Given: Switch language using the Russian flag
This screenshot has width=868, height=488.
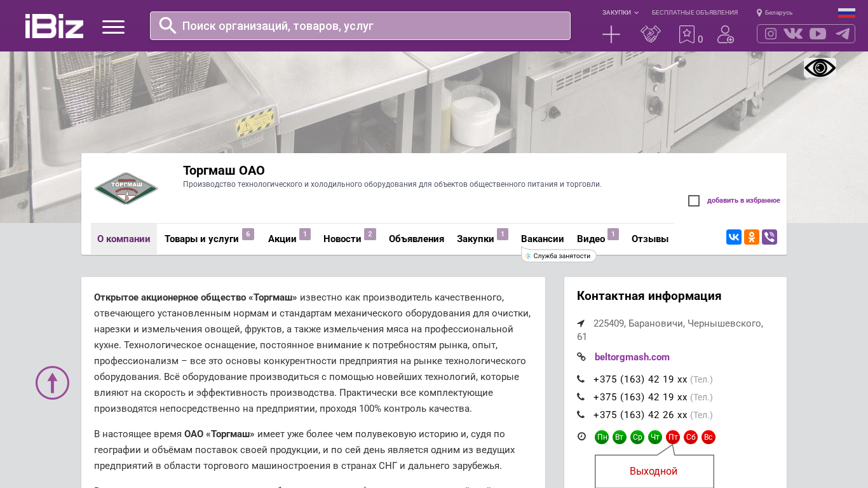Looking at the screenshot, I should tap(846, 13).
